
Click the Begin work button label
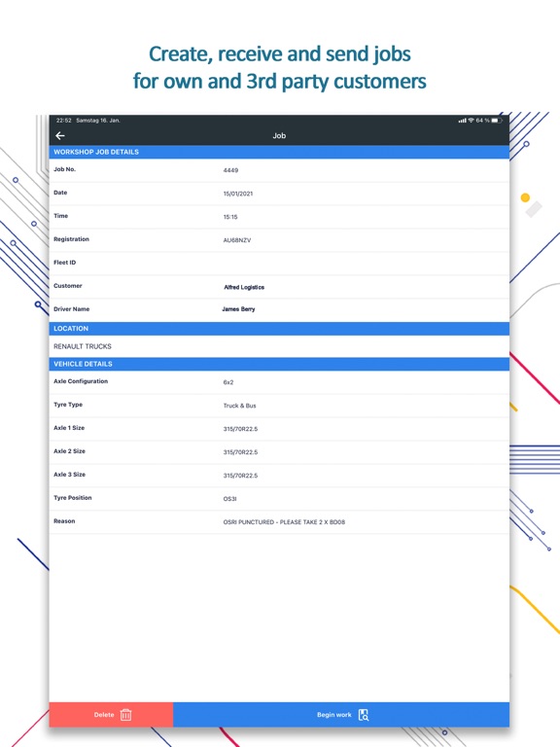[334, 715]
